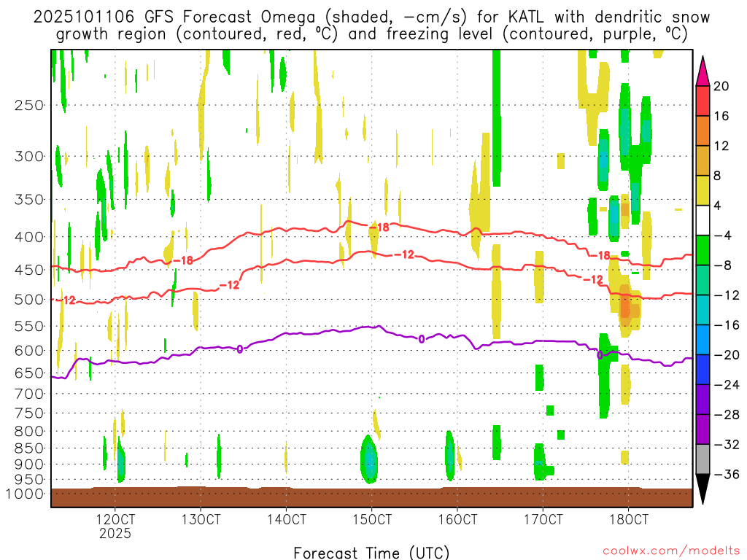
Task: Click the colorbar value label -36
Action: tap(726, 474)
